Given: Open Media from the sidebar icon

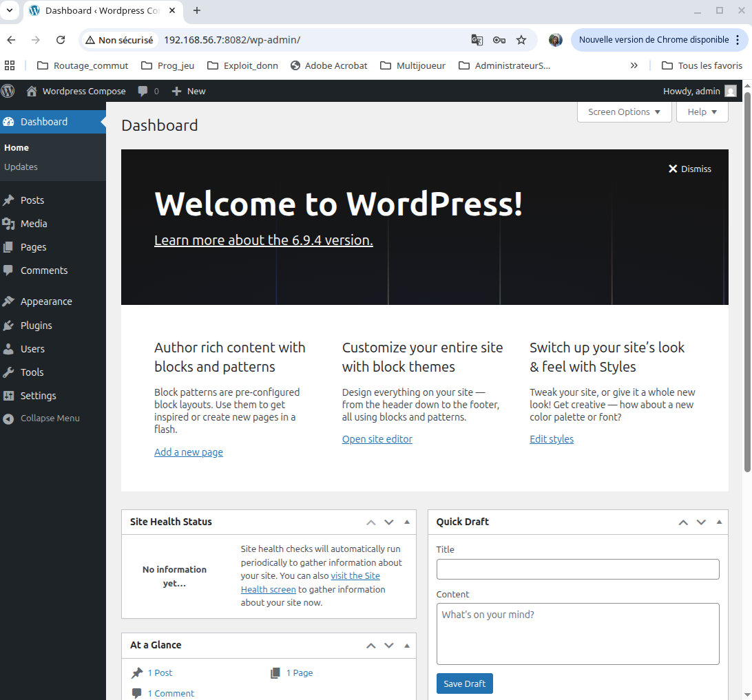Looking at the screenshot, I should (9, 223).
